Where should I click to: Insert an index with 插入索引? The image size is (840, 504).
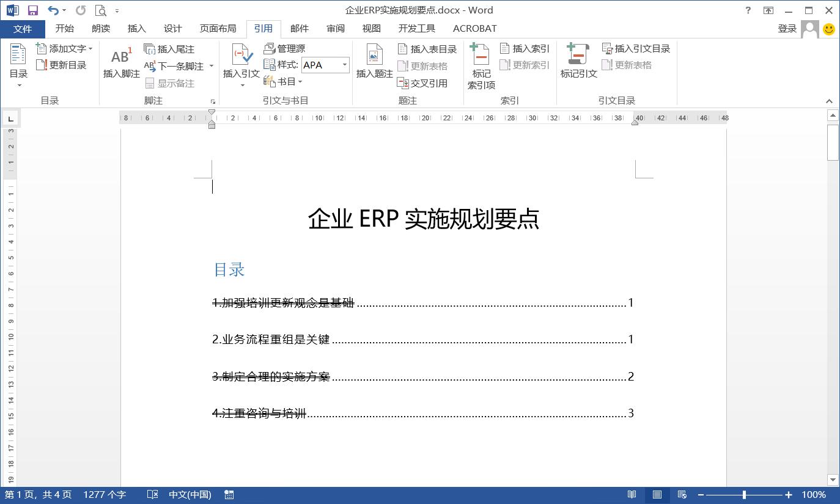click(525, 48)
